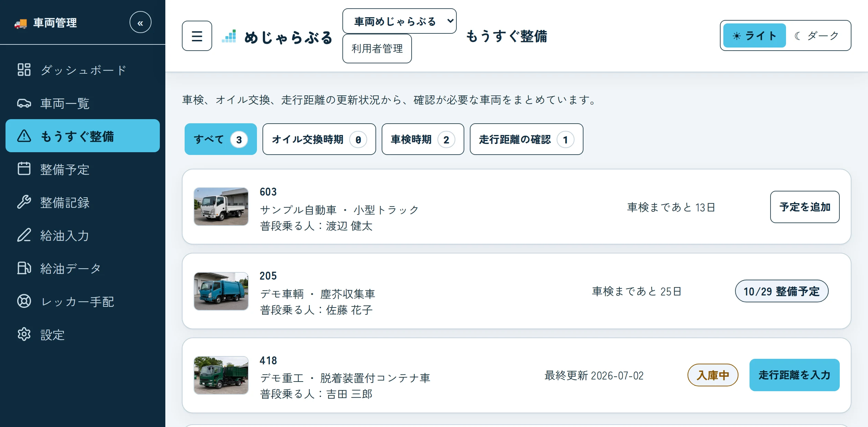Click the text 車検まであと 13日
Viewport: 868px width, 427px height.
(x=671, y=207)
